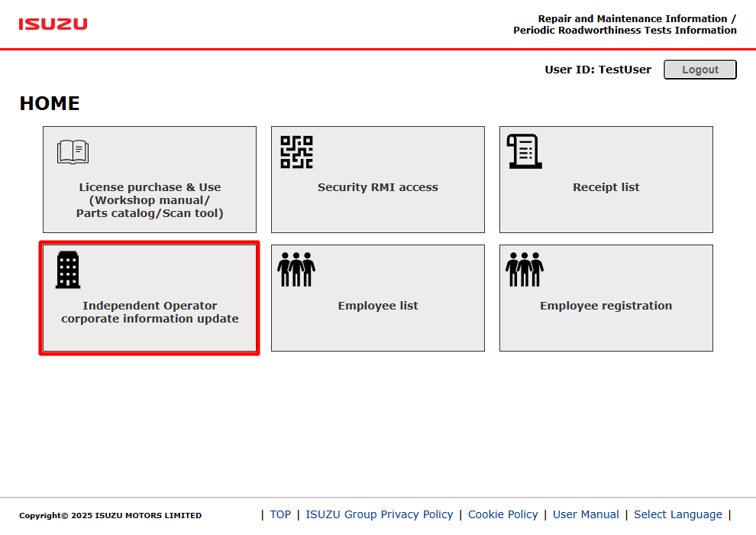Log out using the Logout button
This screenshot has height=535, width=756.
click(700, 70)
